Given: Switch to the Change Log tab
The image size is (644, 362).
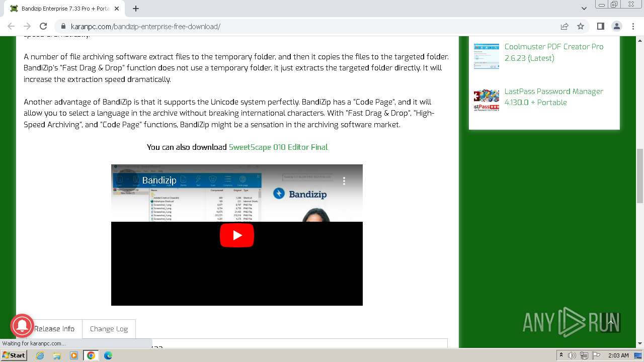Looking at the screenshot, I should (x=109, y=329).
